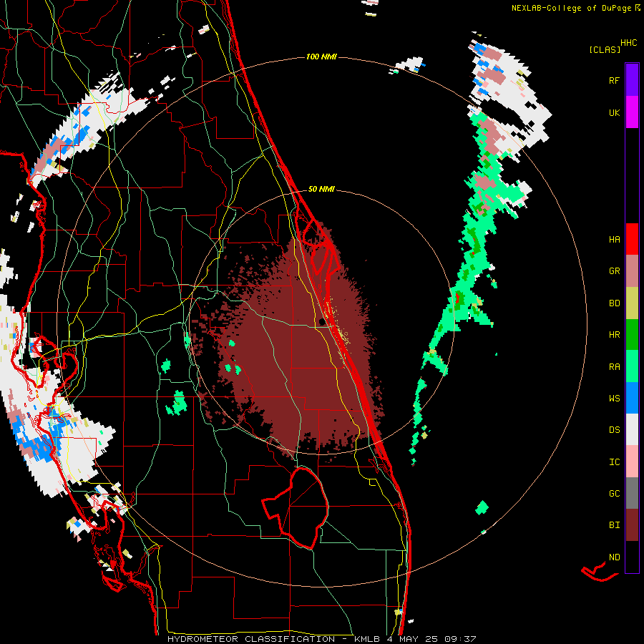Click the BD yellow legend swatch

pos(632,303)
